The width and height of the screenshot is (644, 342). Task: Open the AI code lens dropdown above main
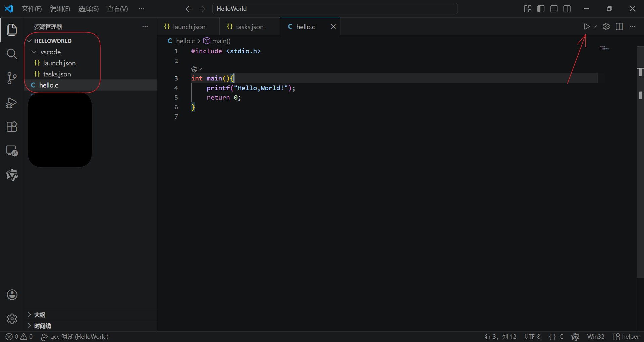(197, 69)
